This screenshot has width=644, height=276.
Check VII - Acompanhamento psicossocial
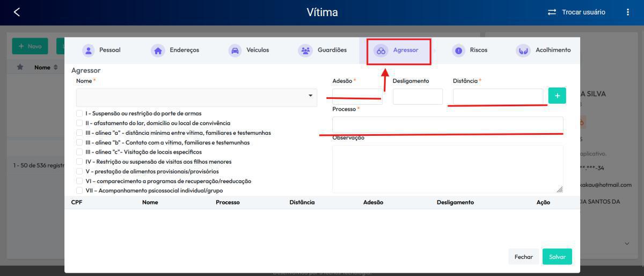[79, 191]
